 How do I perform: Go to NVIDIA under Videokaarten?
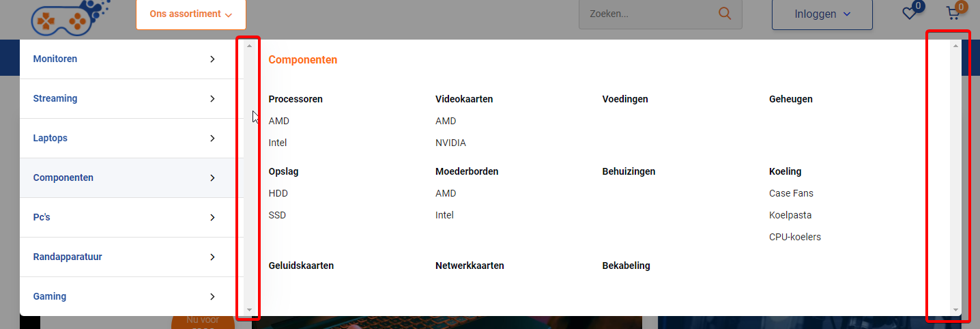tap(450, 143)
